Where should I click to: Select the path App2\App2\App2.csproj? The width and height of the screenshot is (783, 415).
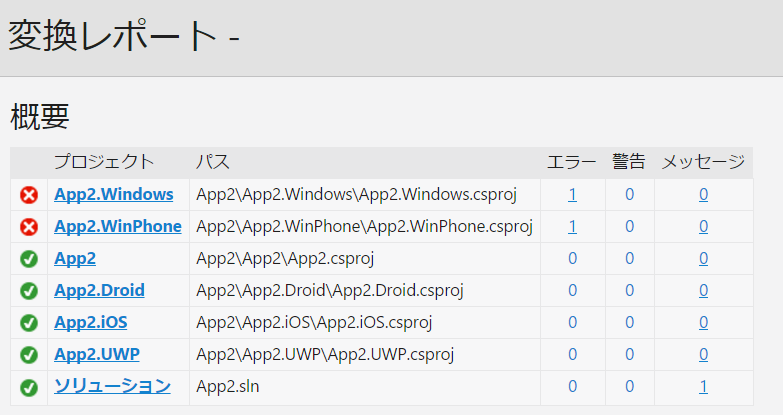coord(285,258)
